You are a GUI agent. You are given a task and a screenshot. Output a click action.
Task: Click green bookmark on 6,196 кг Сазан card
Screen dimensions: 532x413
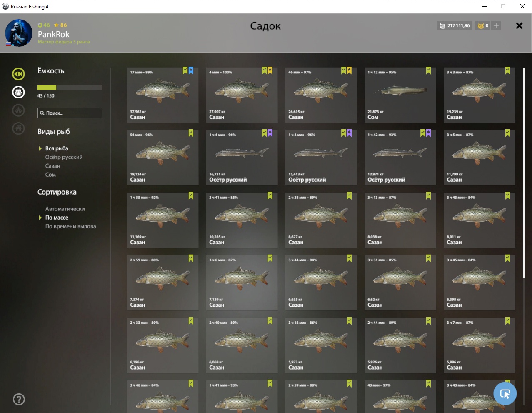[191, 321]
